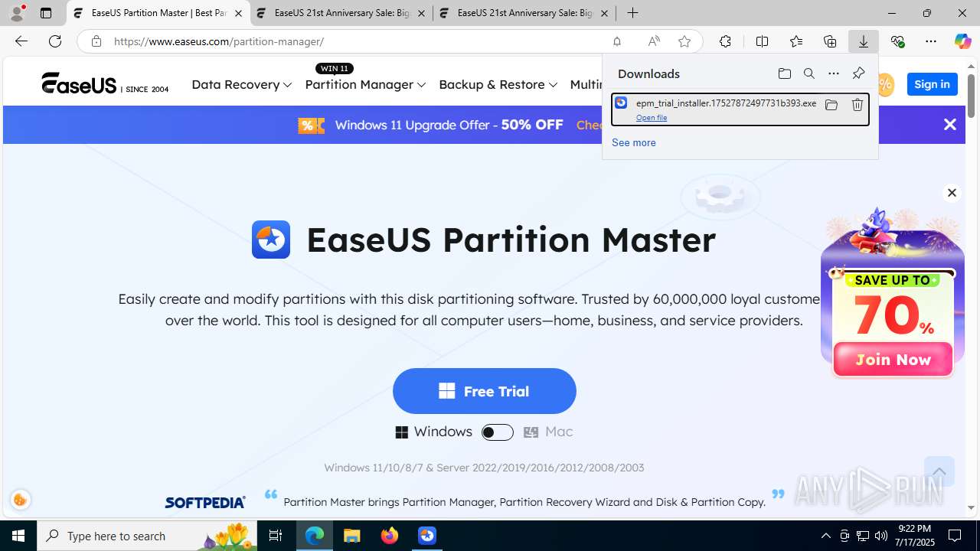Open the Edge profile icon
The height and width of the screenshot is (551, 980).
click(17, 13)
